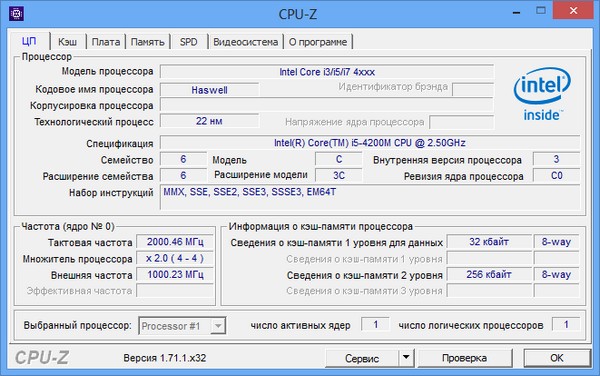Image resolution: width=600 pixels, height=376 pixels.
Task: Select the Haswell code name value
Action: 209,90
